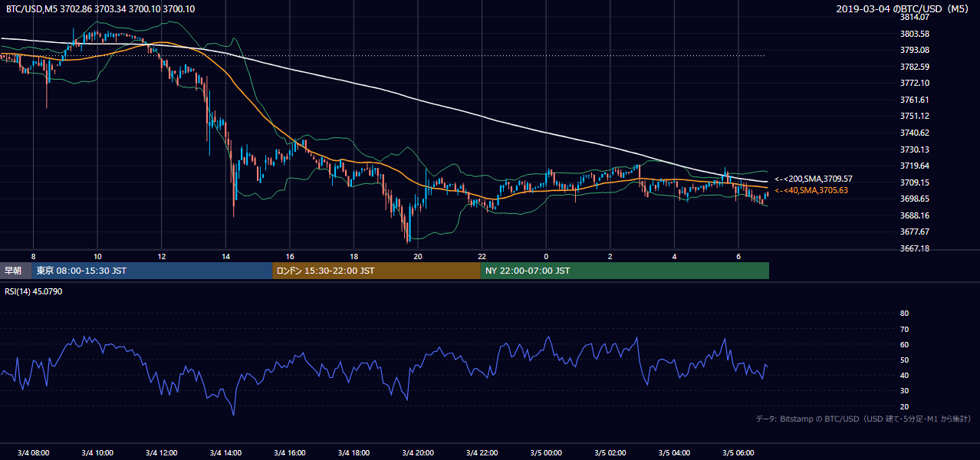Click hour 14 on the chart axis
Screen dimensions: 980x460
[x=225, y=256]
